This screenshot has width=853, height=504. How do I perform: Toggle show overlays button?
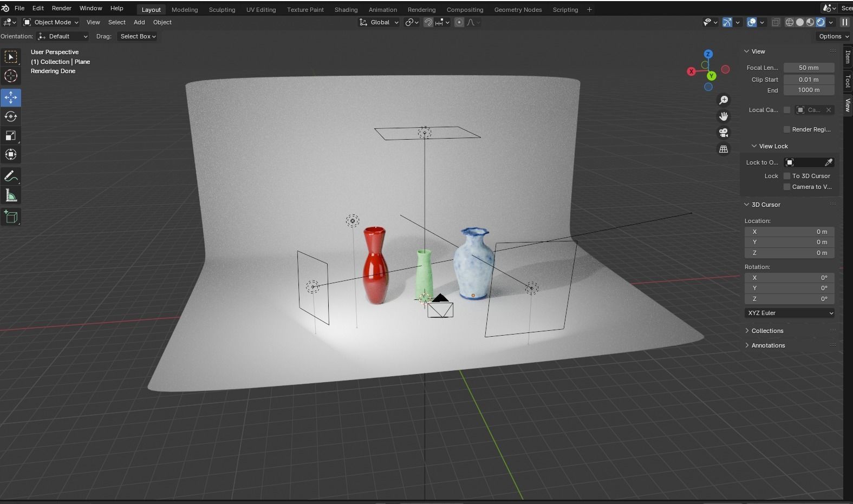[752, 22]
